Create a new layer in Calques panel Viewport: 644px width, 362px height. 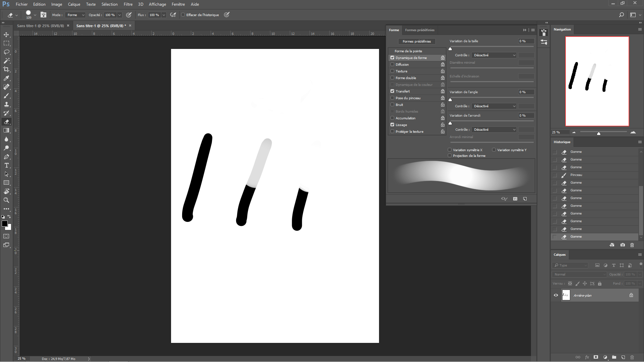tap(623, 357)
